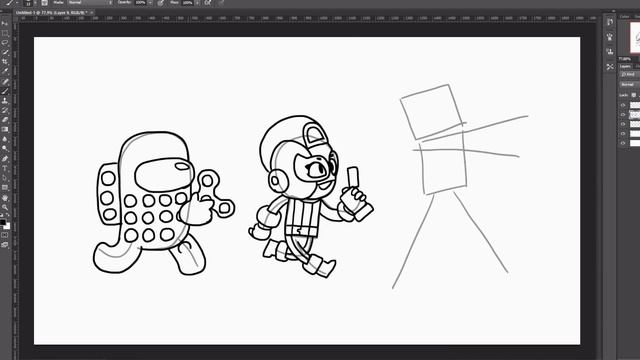Switch to the Layers panel tab
Viewport: 640px width, 360px height.
tap(625, 66)
